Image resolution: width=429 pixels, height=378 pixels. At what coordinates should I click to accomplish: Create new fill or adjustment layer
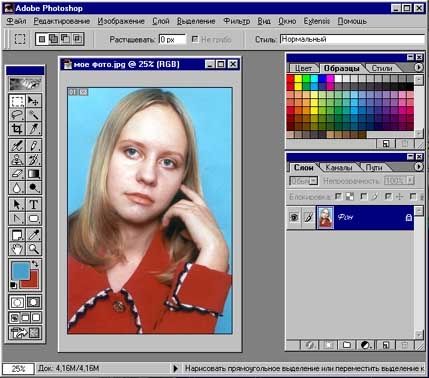366,345
